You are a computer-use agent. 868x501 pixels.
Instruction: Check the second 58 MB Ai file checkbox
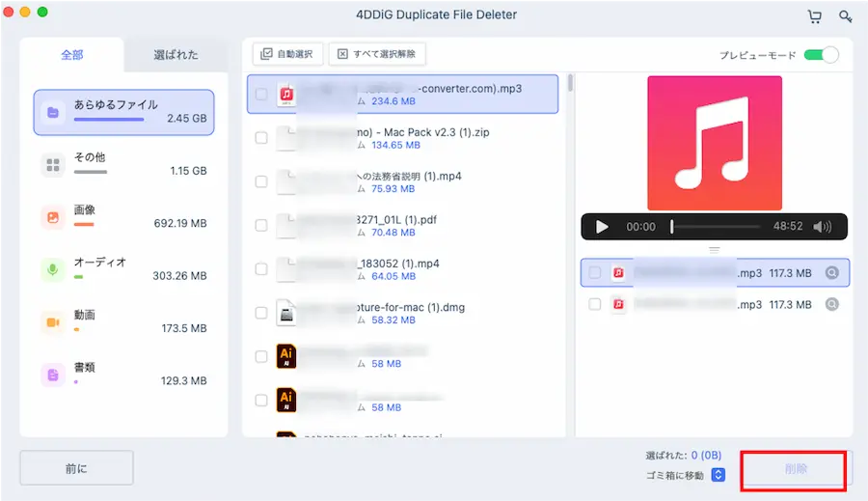click(261, 401)
